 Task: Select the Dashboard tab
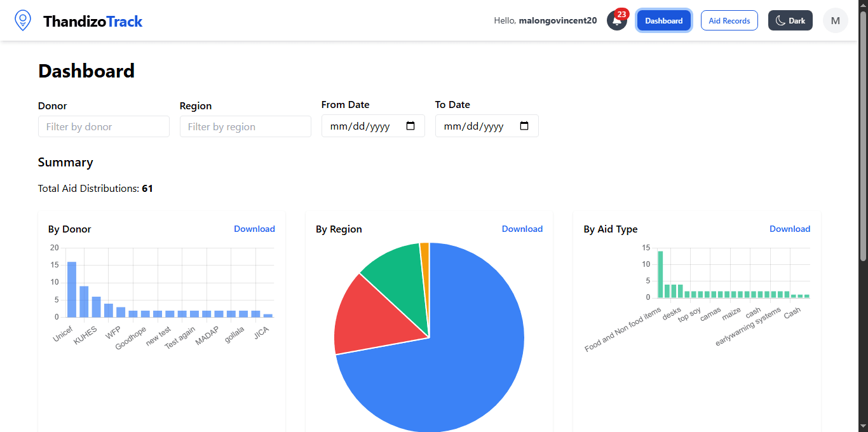click(663, 20)
